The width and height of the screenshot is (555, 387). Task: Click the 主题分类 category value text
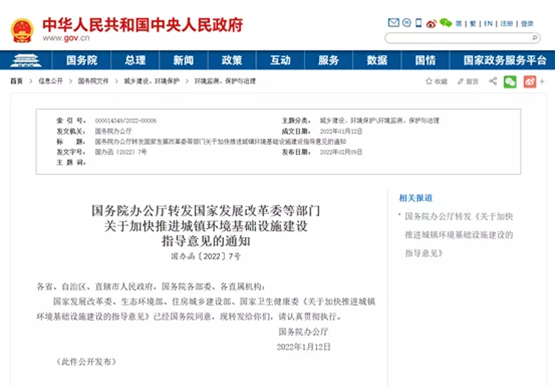[x=380, y=121]
